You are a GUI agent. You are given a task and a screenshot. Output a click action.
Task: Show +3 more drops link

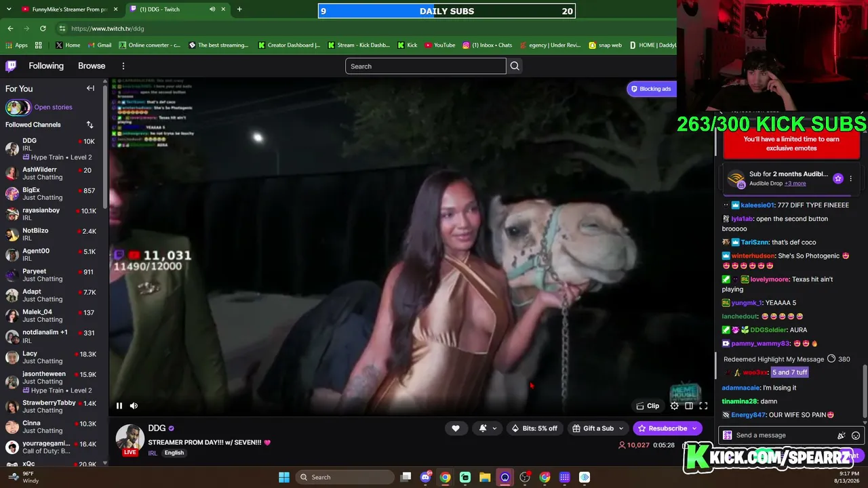click(795, 184)
